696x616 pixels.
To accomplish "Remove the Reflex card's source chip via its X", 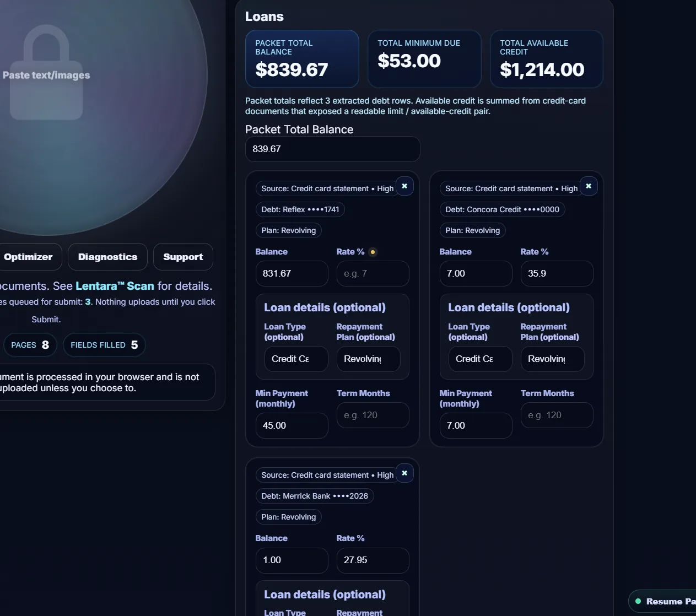I will (x=404, y=186).
